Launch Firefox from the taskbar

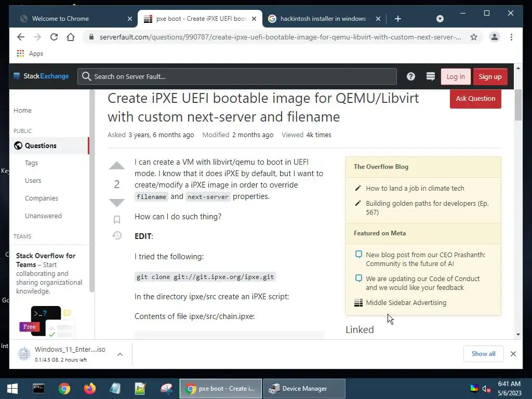click(x=89, y=389)
